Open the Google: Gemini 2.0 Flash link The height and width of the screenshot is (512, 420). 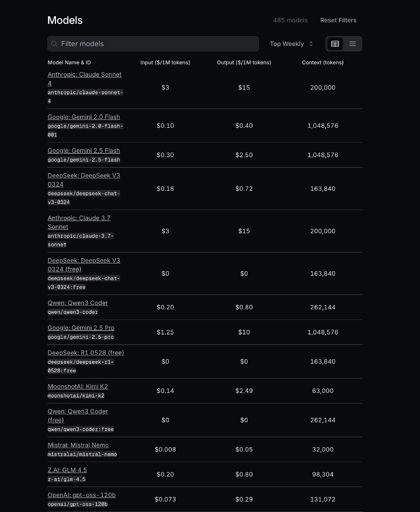(x=84, y=117)
